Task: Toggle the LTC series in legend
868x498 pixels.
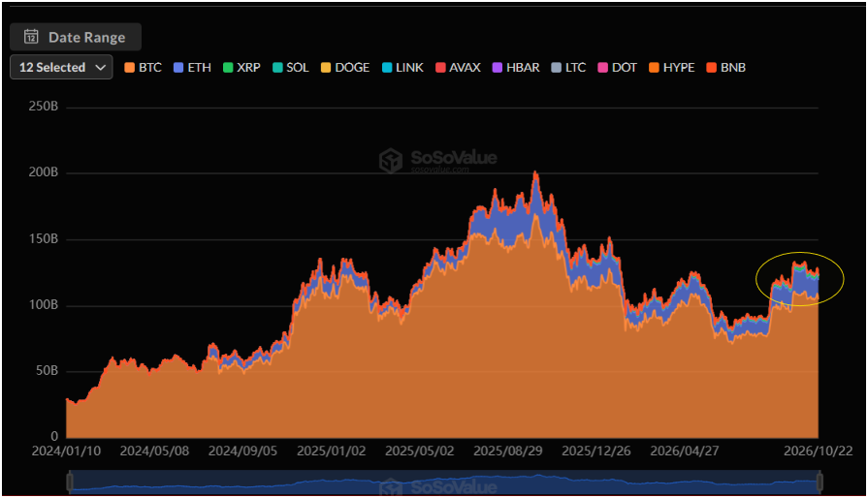Action: [x=568, y=68]
